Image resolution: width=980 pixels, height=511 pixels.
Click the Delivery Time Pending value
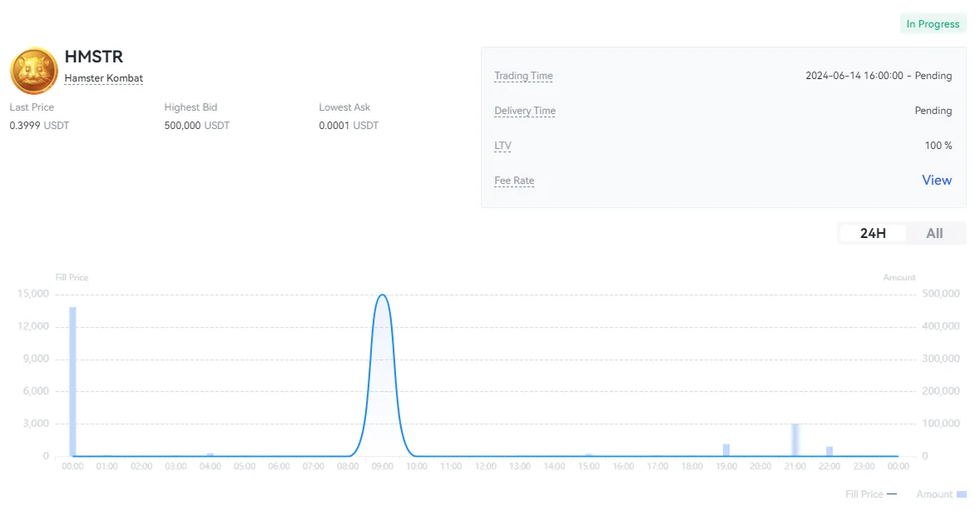point(933,111)
